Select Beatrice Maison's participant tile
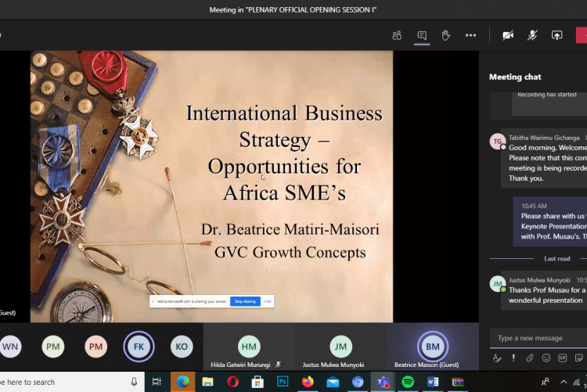The height and width of the screenshot is (392, 587). click(432, 347)
